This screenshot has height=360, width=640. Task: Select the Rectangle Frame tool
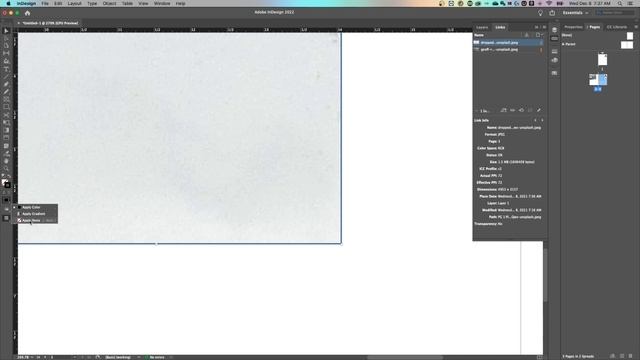[6, 99]
